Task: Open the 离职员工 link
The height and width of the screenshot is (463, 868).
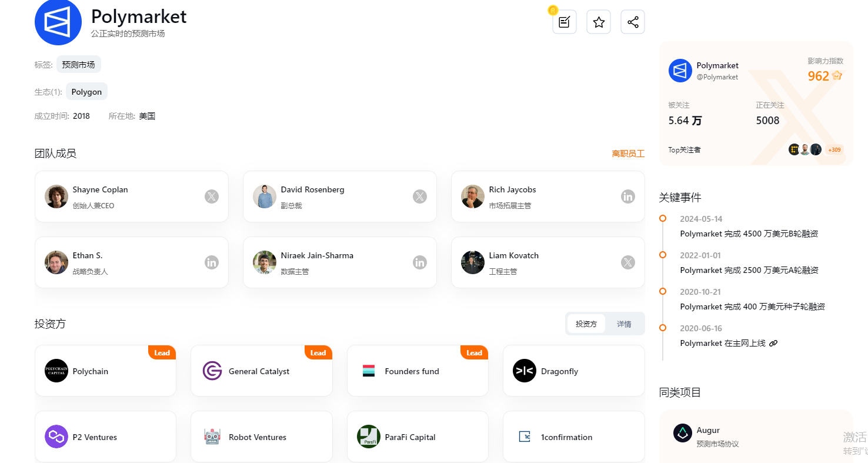Action: 628,154
